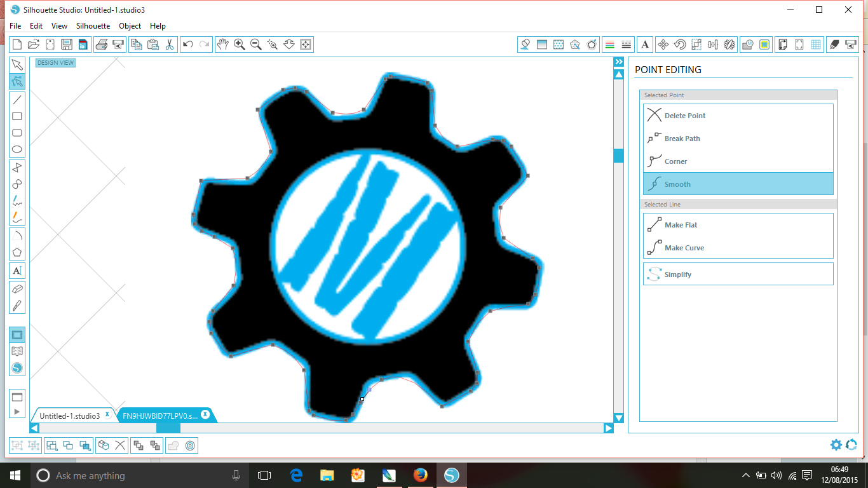Activate the Edit Points tool
The image size is (868, 488).
[17, 81]
